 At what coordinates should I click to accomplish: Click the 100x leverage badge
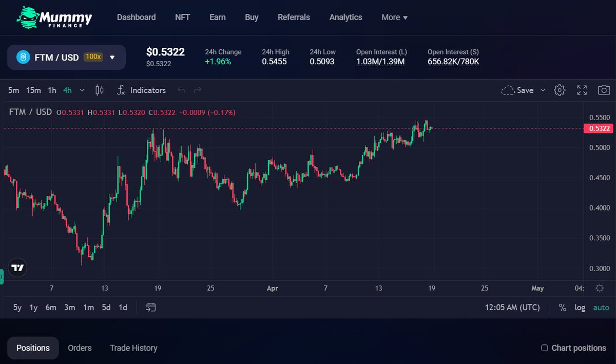93,57
